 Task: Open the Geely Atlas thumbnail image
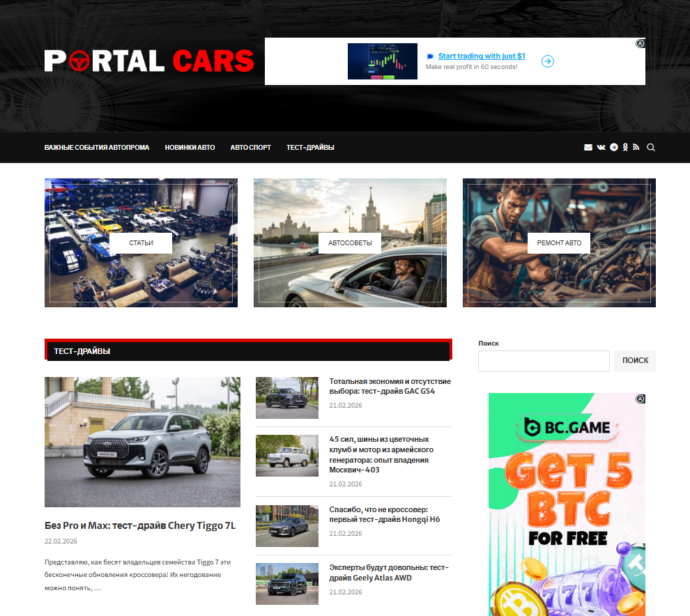point(287,584)
